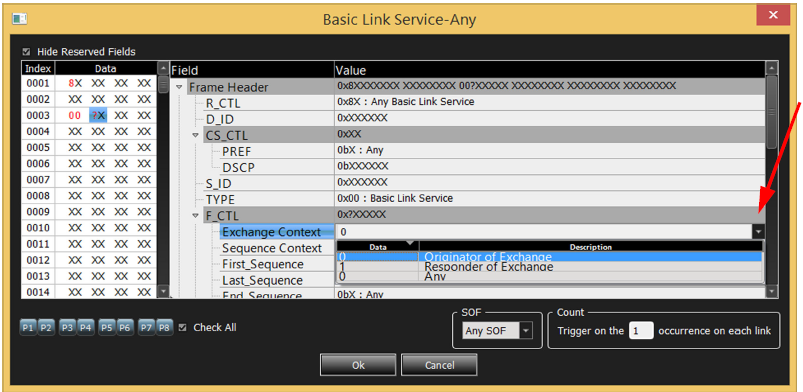The image size is (803, 392).
Task: Open the Exchange Context value dropdown arrow
Action: [x=758, y=232]
